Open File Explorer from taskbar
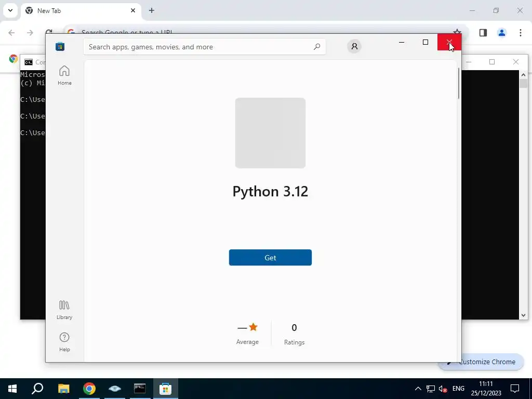Image resolution: width=532 pixels, height=399 pixels. pyautogui.click(x=63, y=389)
